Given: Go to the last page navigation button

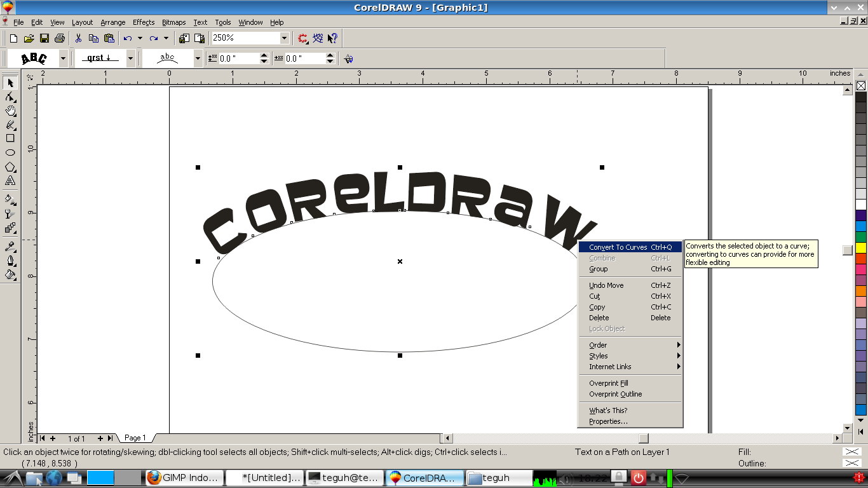Looking at the screenshot, I should click(110, 438).
